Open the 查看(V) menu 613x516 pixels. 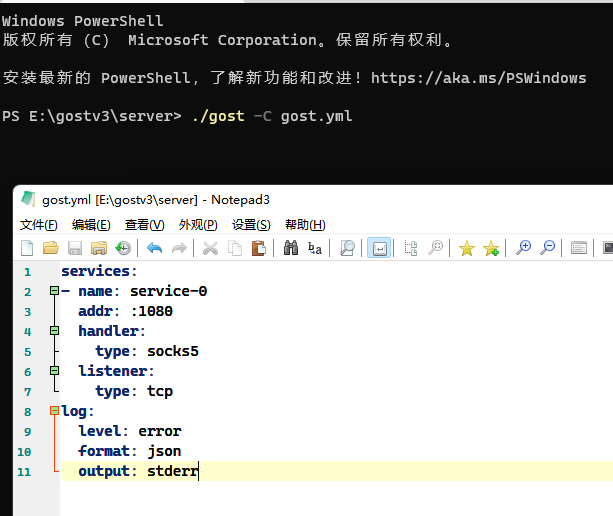[144, 225]
